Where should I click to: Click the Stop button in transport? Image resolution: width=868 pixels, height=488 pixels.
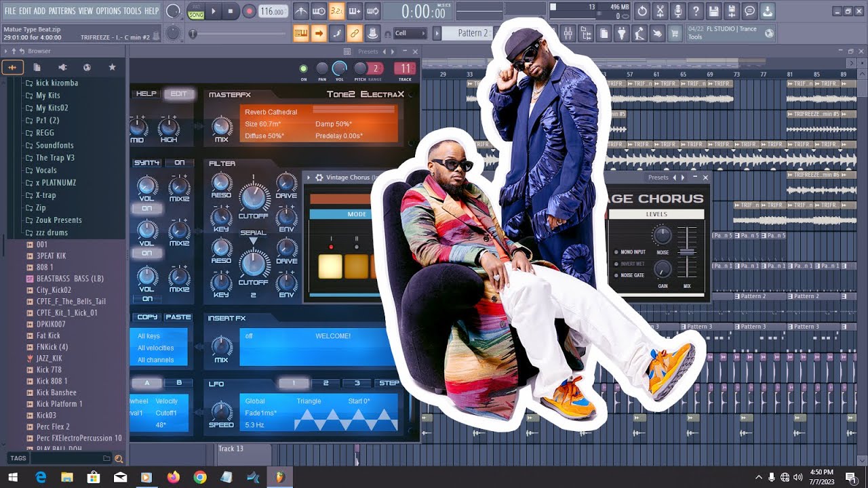coord(231,11)
